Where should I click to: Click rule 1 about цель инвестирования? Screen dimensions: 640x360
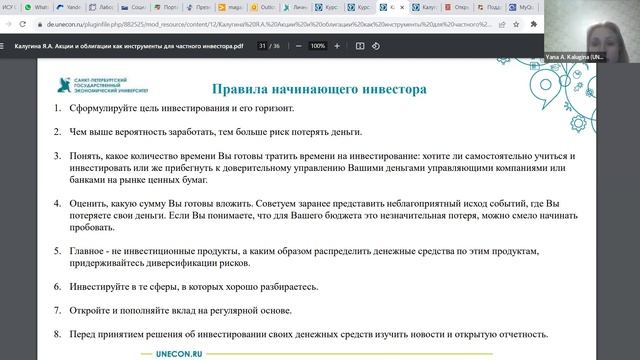tap(182, 108)
